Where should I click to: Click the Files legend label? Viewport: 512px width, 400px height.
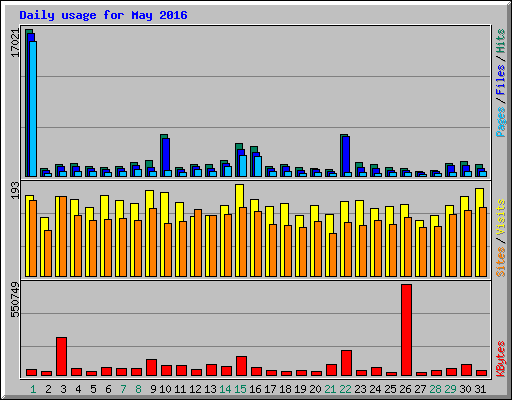point(500,80)
